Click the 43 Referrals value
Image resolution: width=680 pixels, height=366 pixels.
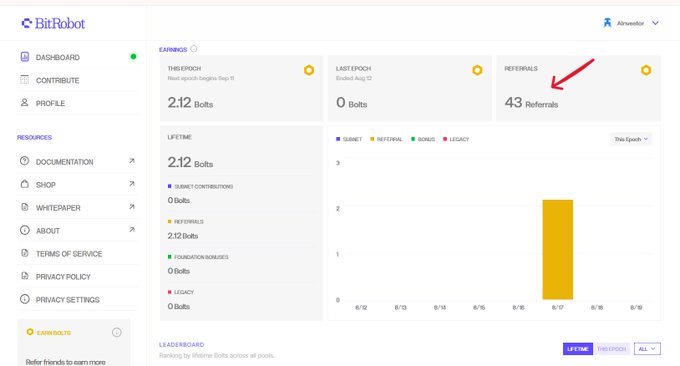[531, 103]
